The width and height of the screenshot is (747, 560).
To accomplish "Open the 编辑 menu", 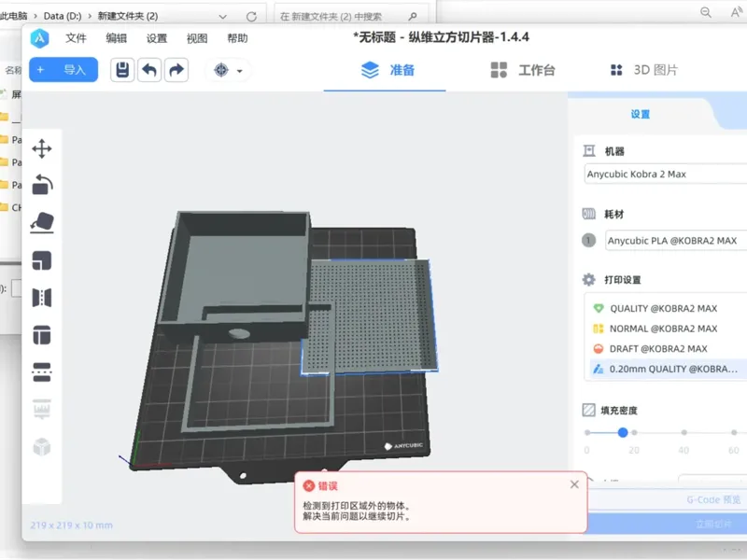I will (116, 38).
